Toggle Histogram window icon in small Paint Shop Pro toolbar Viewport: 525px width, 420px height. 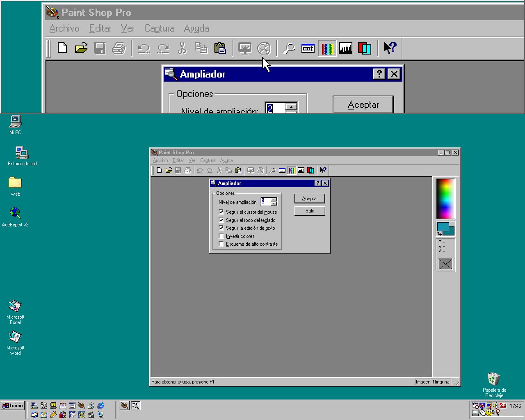pyautogui.click(x=301, y=170)
